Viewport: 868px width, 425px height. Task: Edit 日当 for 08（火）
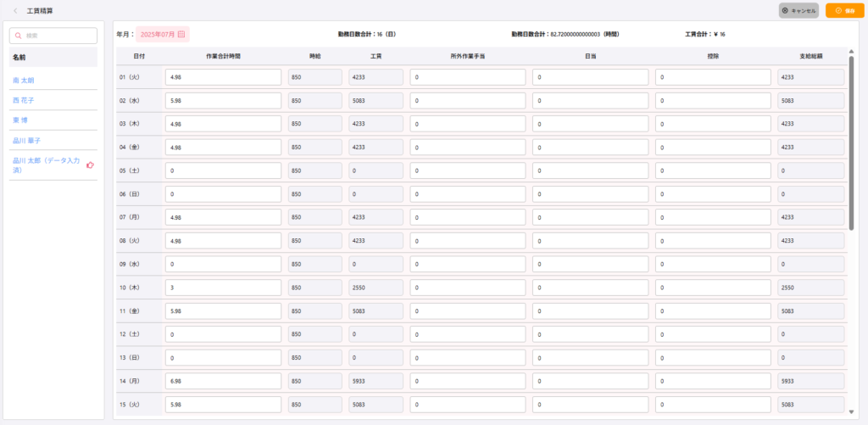click(591, 241)
